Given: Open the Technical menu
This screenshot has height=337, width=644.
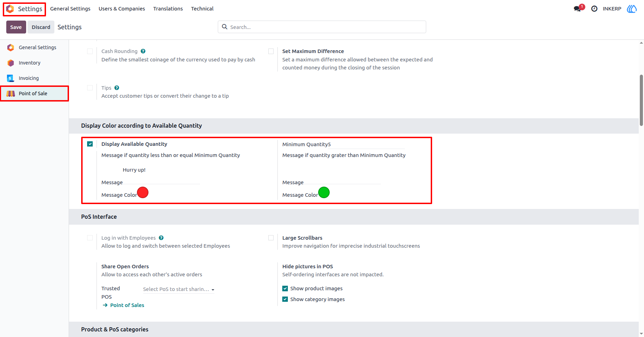Looking at the screenshot, I should tap(202, 9).
